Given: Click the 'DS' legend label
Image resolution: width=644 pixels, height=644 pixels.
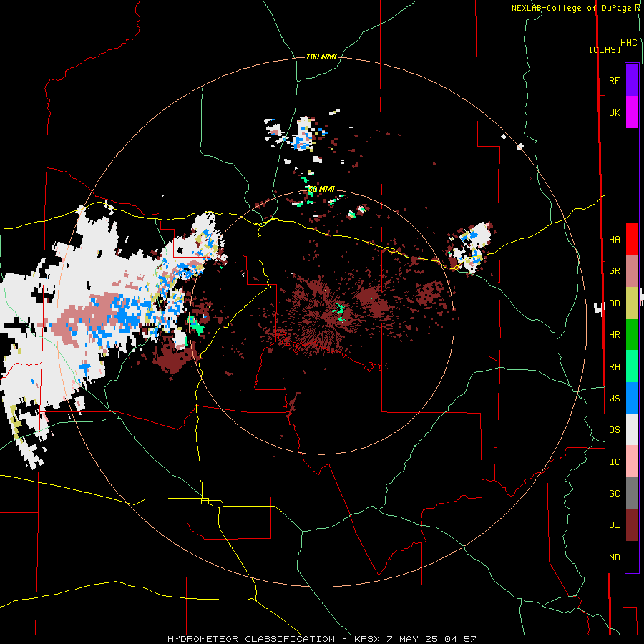Looking at the screenshot, I should coord(614,429).
